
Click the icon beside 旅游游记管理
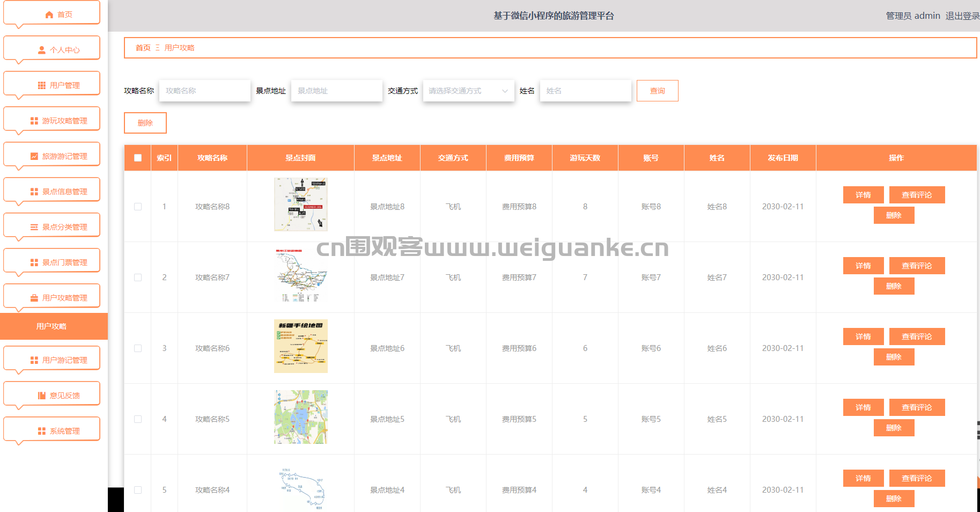[34, 156]
